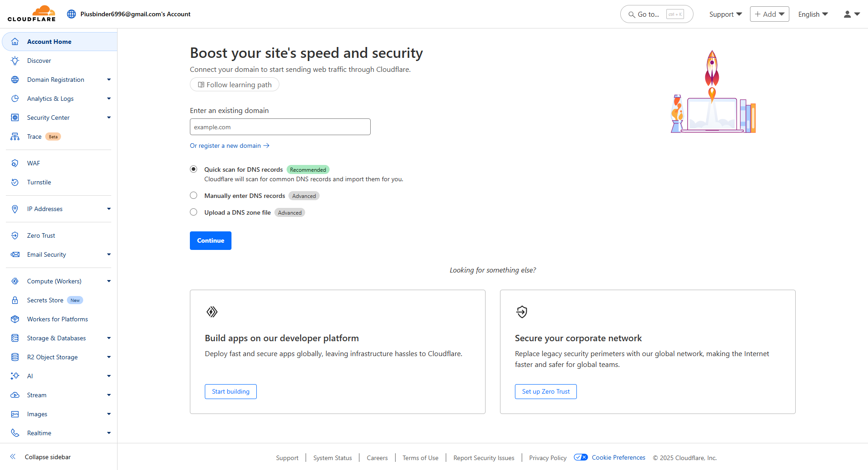Click the Storage & Databases icon
Image resolution: width=868 pixels, height=470 pixels.
(x=15, y=338)
